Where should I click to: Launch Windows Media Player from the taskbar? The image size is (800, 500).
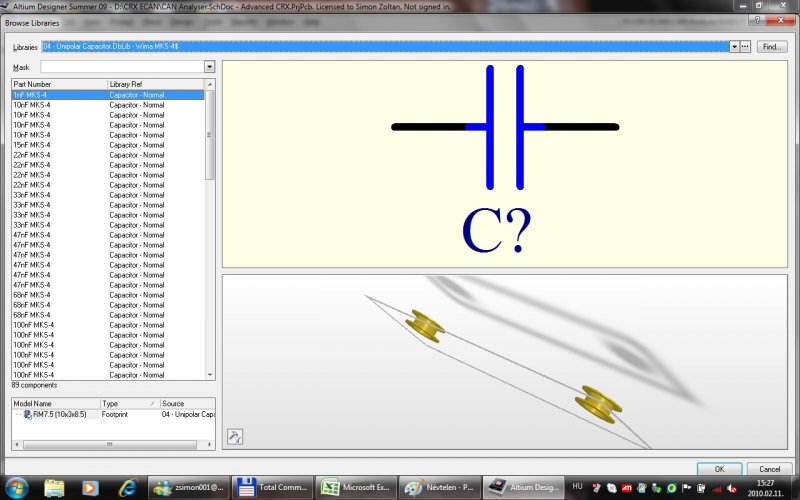pyautogui.click(x=91, y=488)
